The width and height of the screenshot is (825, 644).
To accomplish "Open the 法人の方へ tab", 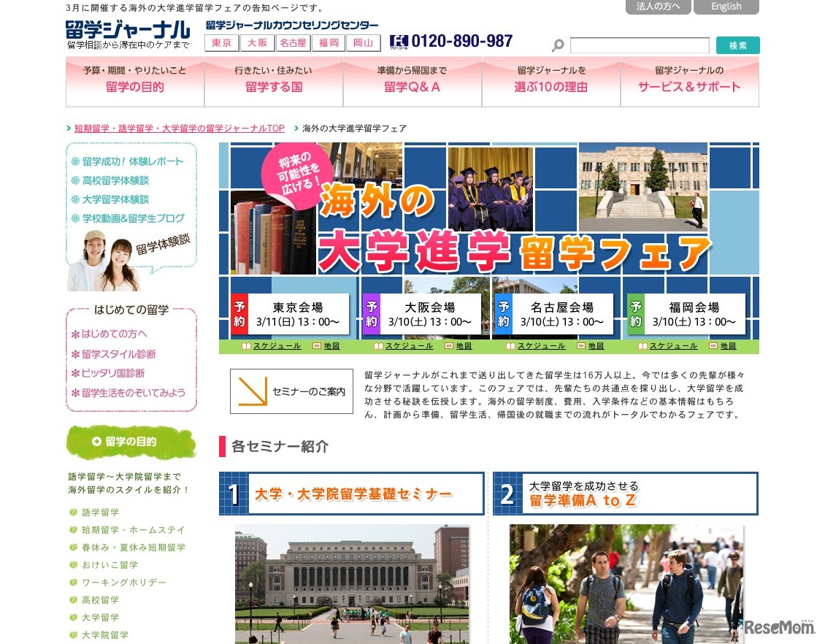I will [x=658, y=7].
